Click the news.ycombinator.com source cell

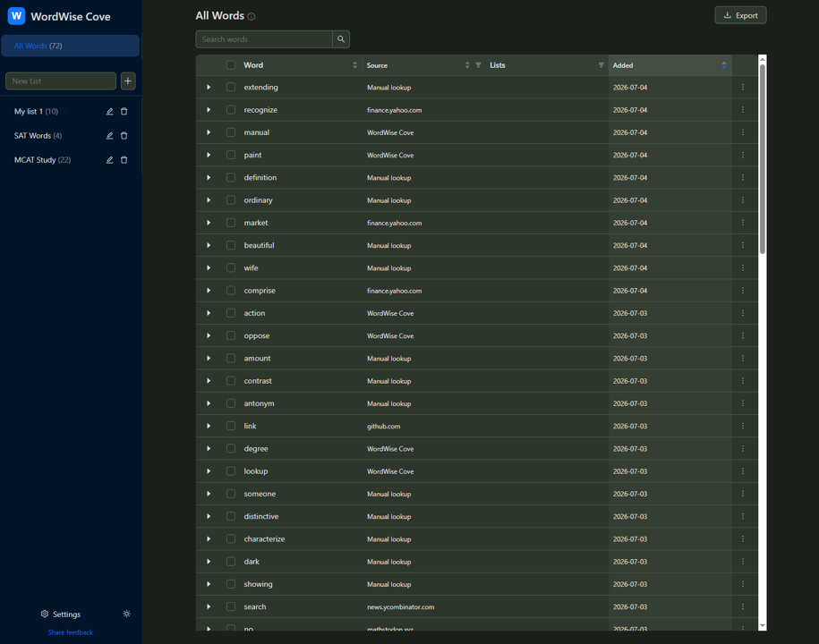(401, 606)
